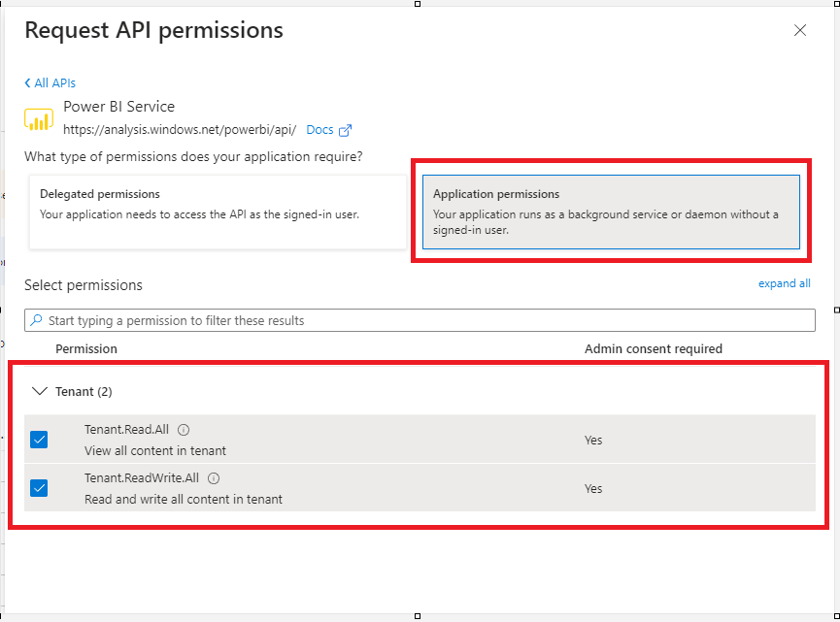Go back to All APIs
840x622 pixels.
point(50,83)
